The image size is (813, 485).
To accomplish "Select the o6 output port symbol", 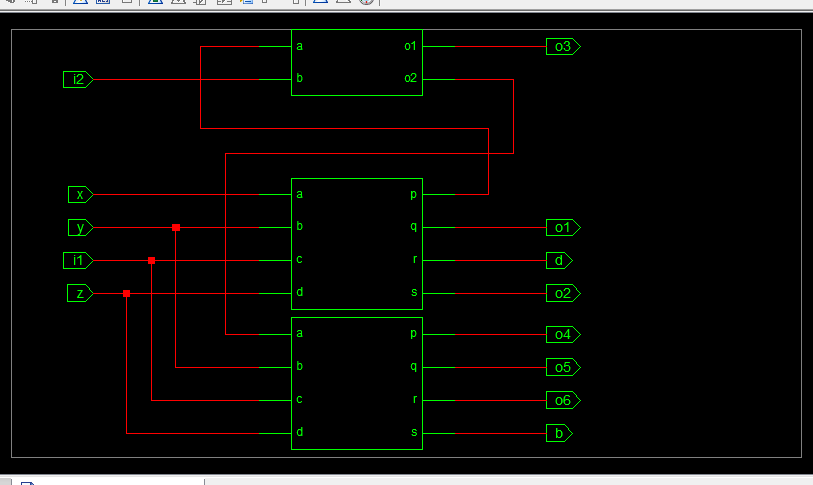I will [562, 400].
